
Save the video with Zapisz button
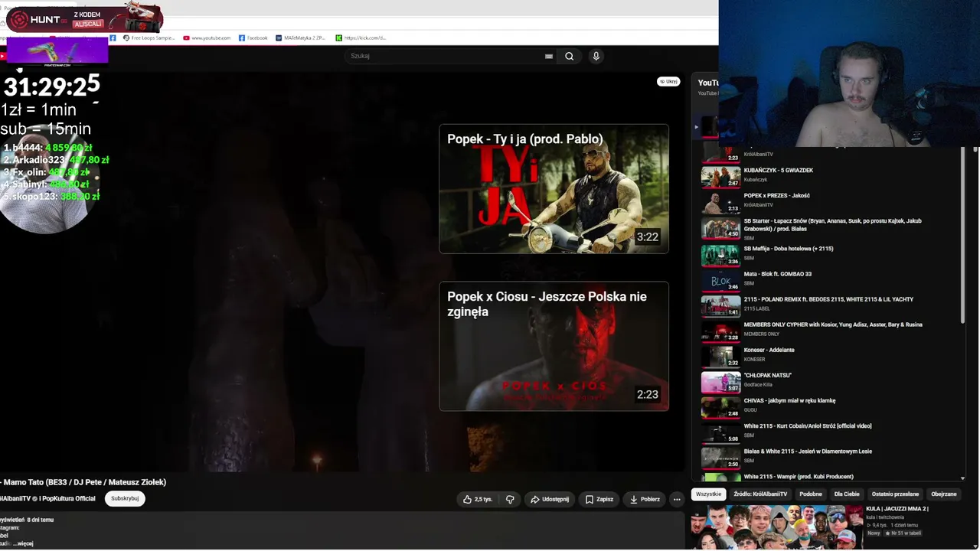(x=599, y=499)
